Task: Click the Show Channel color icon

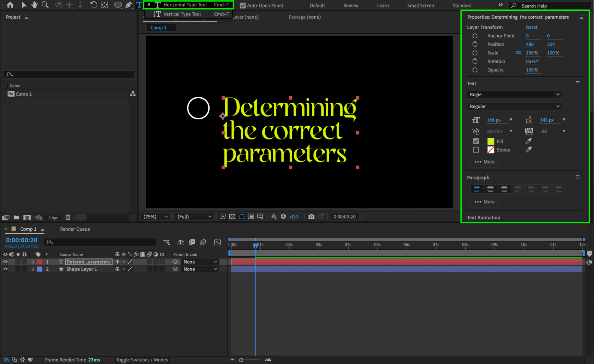Action: coord(274,217)
